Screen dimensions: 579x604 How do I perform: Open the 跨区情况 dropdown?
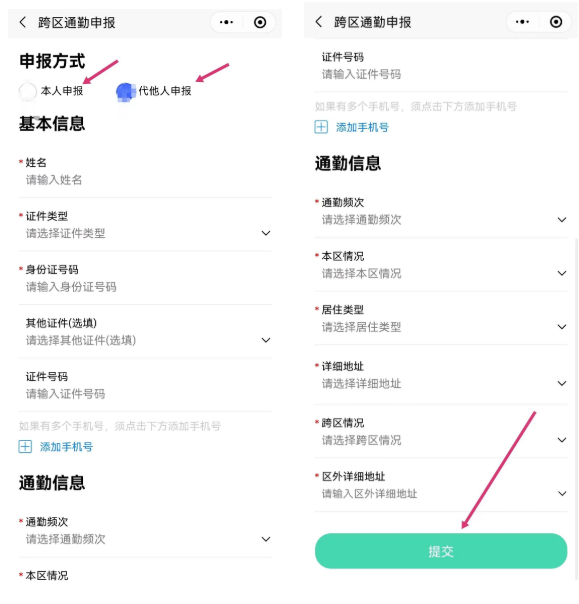coord(441,432)
